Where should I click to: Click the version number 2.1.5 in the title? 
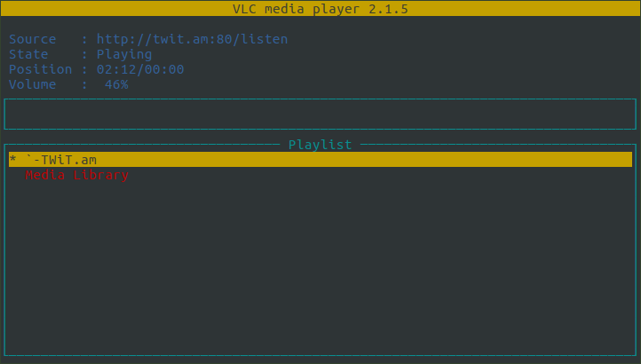pyautogui.click(x=389, y=9)
